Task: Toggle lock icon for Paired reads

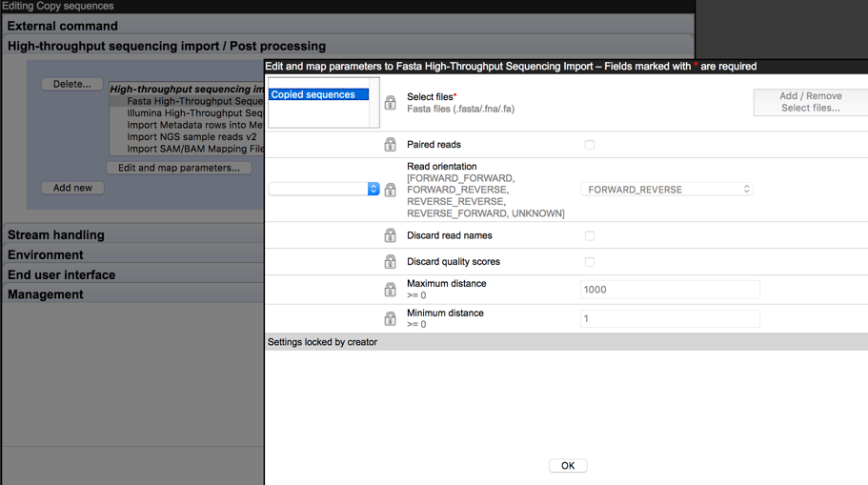Action: [391, 145]
